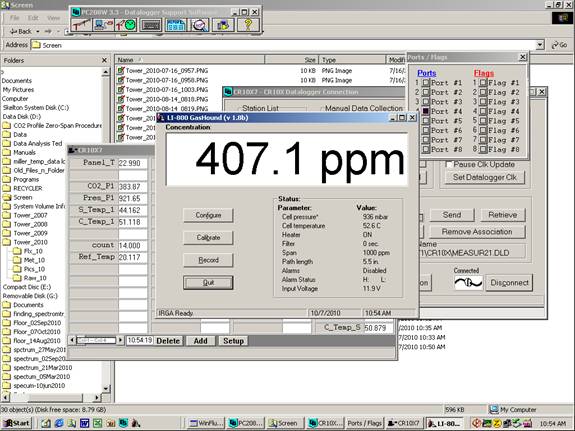The width and height of the screenshot is (575, 431).
Task: Click the Disconnect button
Action: click(509, 283)
